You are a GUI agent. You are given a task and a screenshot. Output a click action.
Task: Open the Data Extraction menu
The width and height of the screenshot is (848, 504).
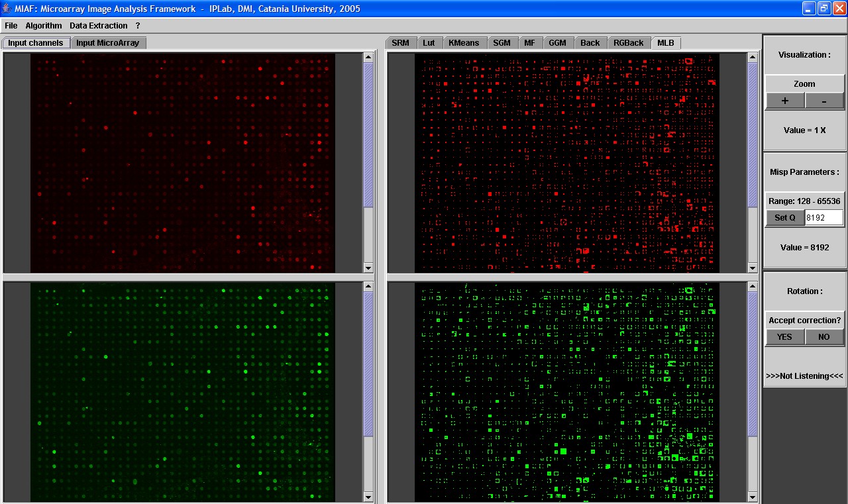coord(99,25)
